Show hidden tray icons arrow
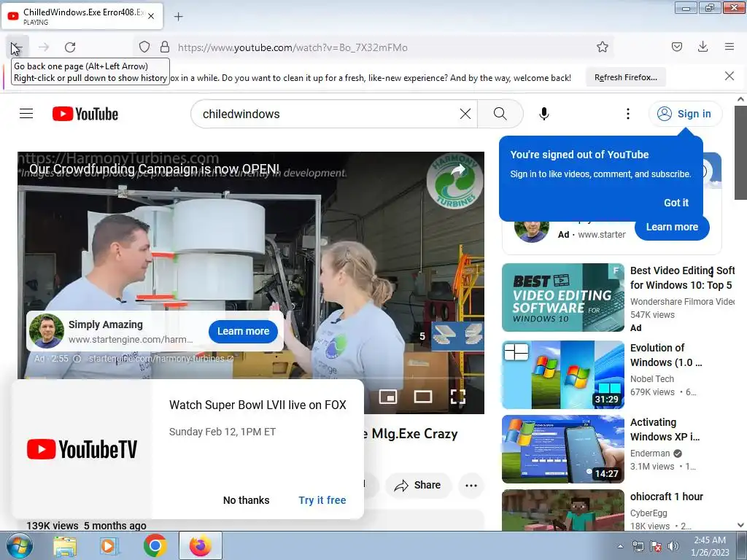This screenshot has height=560, width=747. click(x=620, y=546)
